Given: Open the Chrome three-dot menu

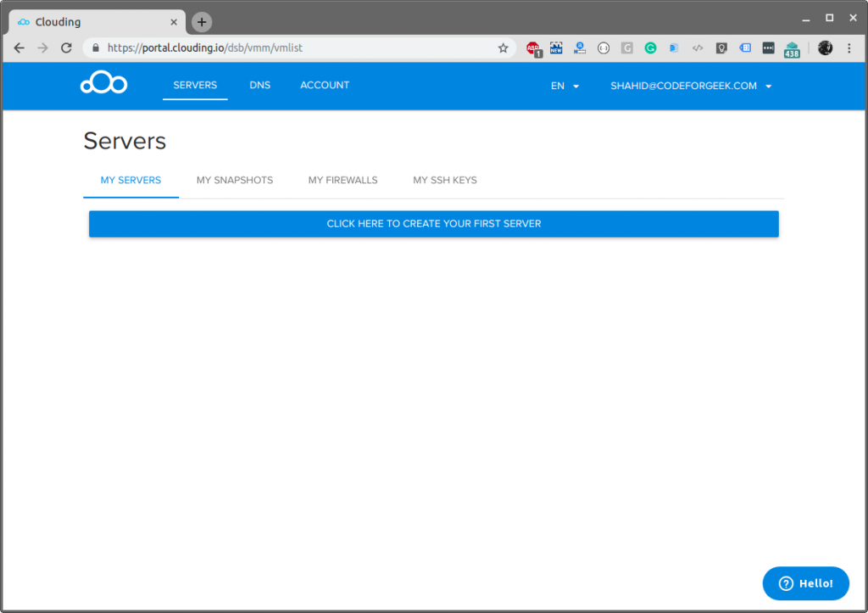Looking at the screenshot, I should pyautogui.click(x=849, y=48).
